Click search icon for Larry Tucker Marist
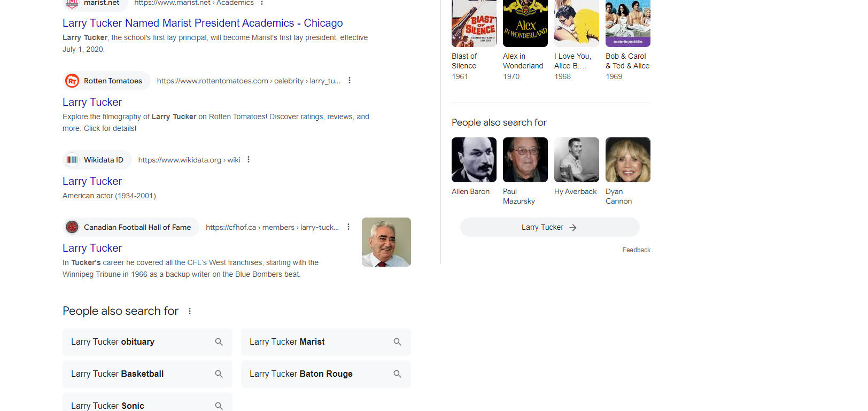The image size is (868, 411). pyautogui.click(x=397, y=342)
